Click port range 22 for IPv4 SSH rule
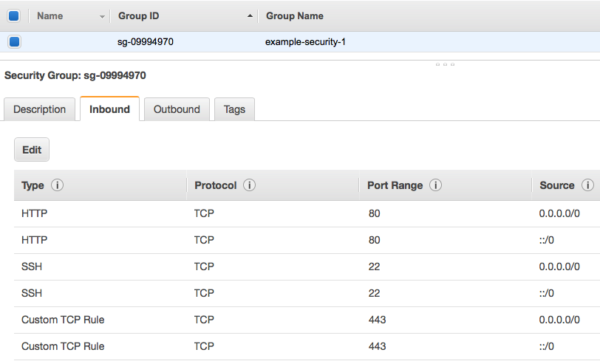 point(374,266)
